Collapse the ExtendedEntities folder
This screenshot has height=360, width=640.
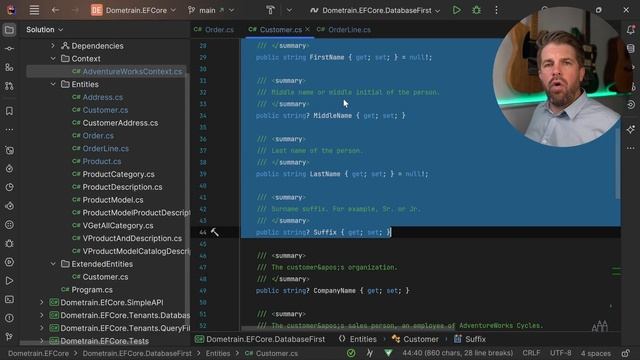(x=53, y=264)
